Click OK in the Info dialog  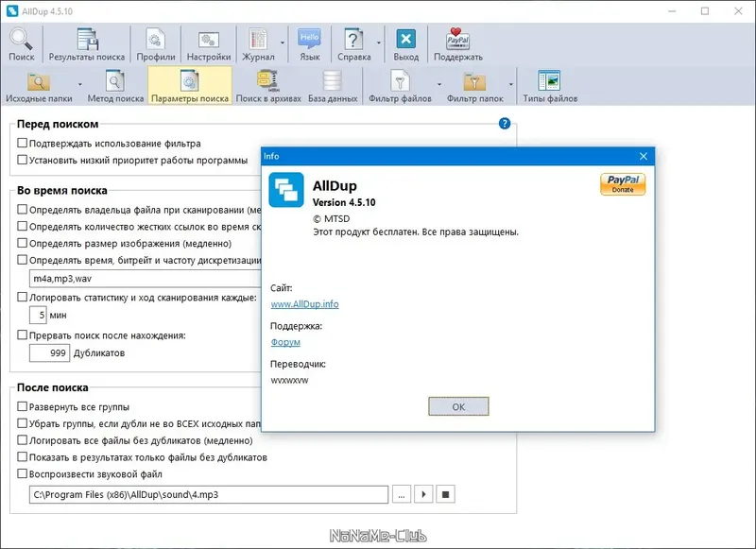click(458, 406)
